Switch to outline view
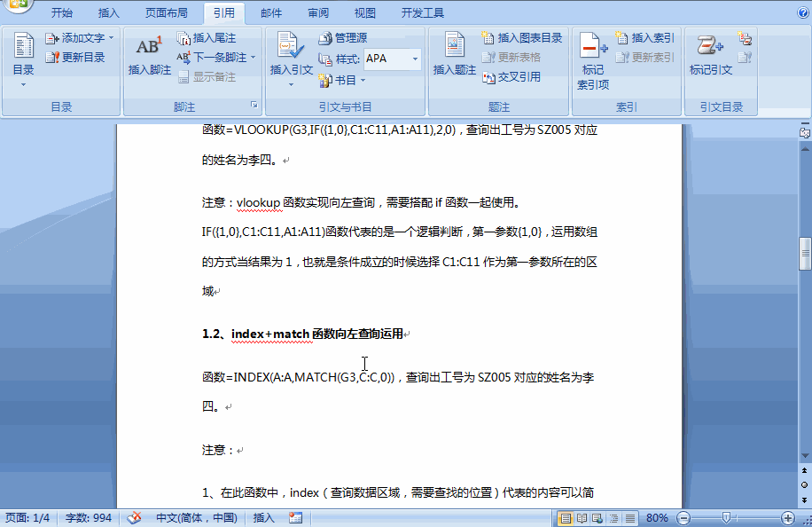The width and height of the screenshot is (812, 527). click(x=614, y=517)
